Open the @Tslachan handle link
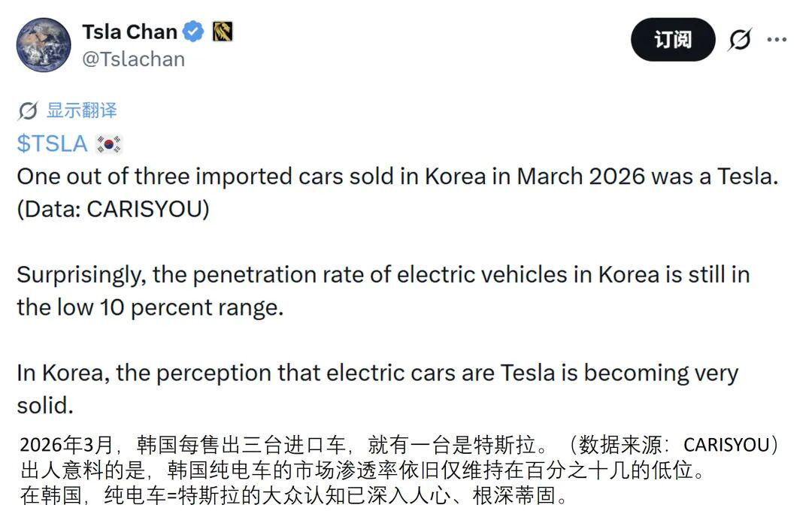The image size is (812, 520). (133, 59)
